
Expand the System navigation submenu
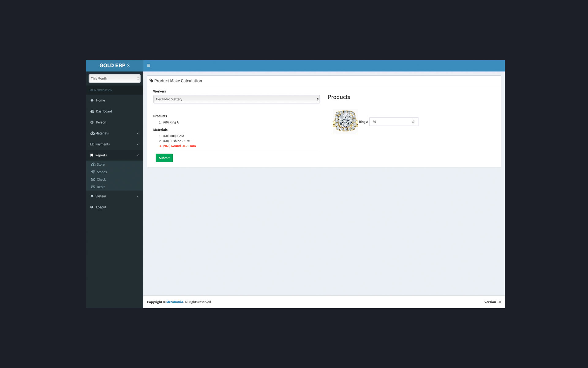click(114, 196)
